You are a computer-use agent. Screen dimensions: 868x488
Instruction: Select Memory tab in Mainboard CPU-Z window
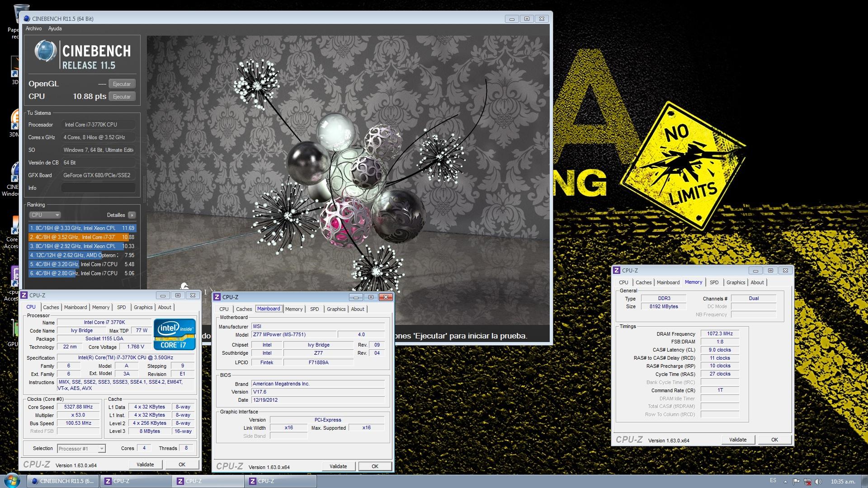(x=294, y=309)
